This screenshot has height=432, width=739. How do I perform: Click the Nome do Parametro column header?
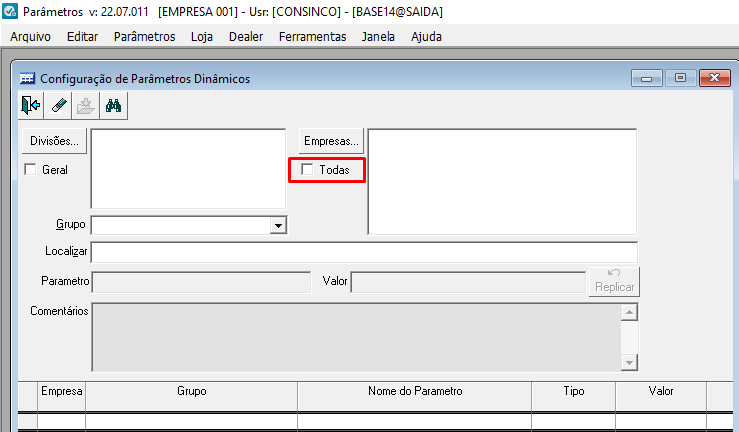415,396
